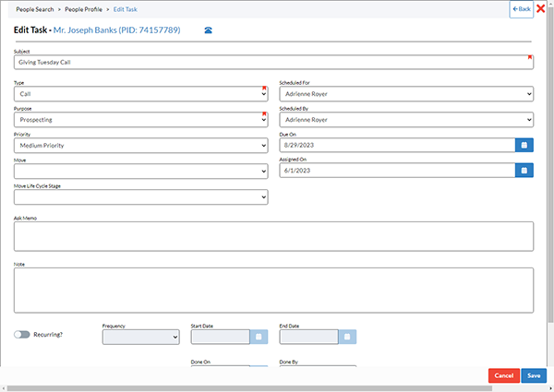Open the Type dropdown showing Call
This screenshot has height=392, width=554.
click(141, 94)
